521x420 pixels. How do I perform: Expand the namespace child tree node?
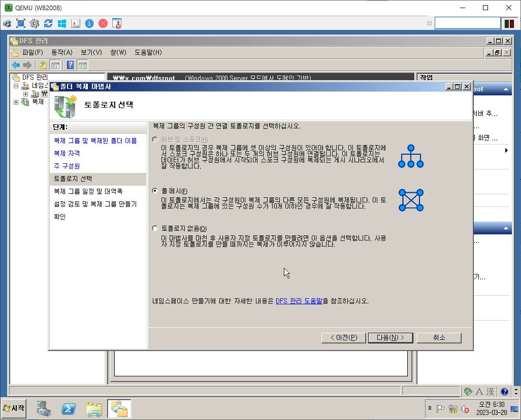click(x=25, y=94)
